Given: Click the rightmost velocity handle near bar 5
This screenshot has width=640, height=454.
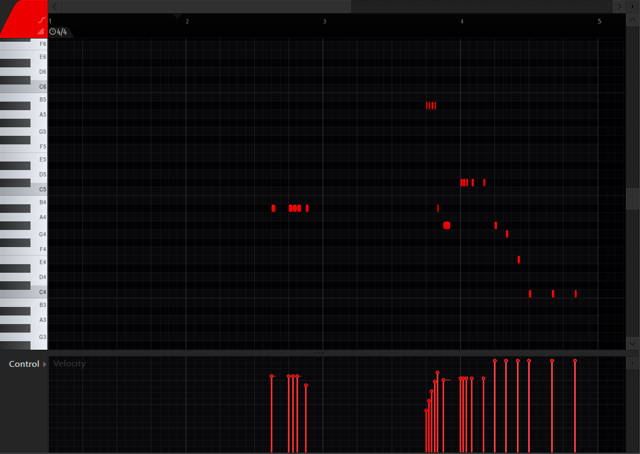Looking at the screenshot, I should (x=575, y=361).
